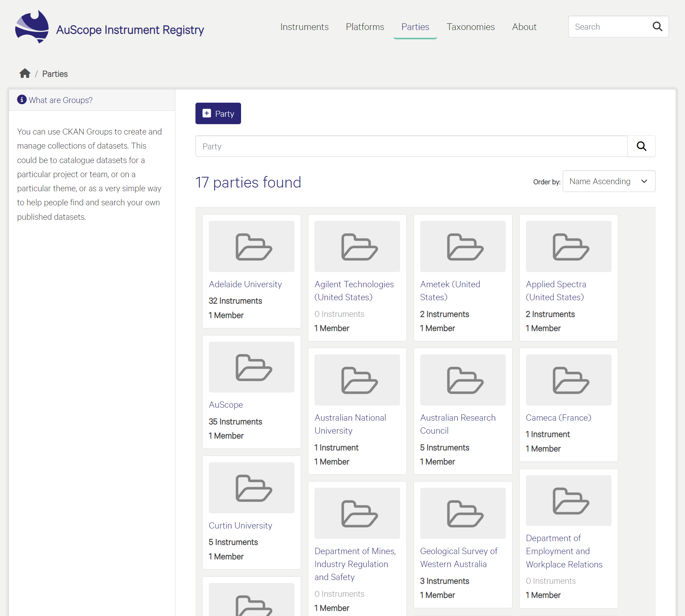Viewport: 685px width, 616px height.
Task: Open the AuScope party name link
Action: click(226, 405)
